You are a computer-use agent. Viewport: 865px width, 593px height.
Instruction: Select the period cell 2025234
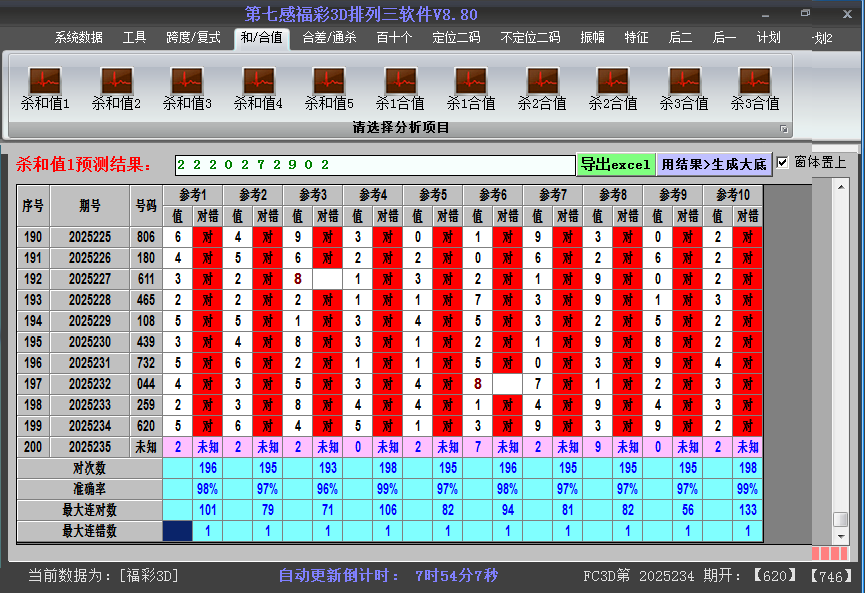pyautogui.click(x=90, y=426)
